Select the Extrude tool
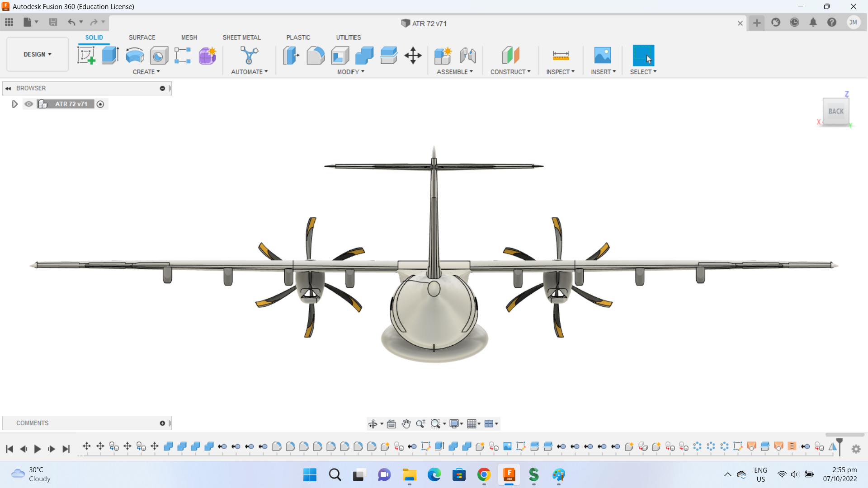Screen dimensions: 868x488 pyautogui.click(x=110, y=56)
